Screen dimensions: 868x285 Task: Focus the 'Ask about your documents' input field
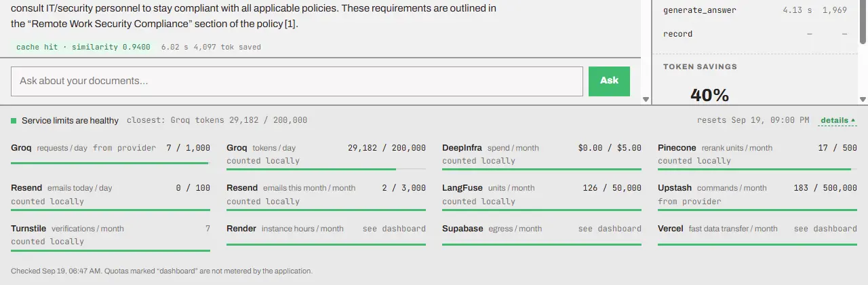point(297,81)
